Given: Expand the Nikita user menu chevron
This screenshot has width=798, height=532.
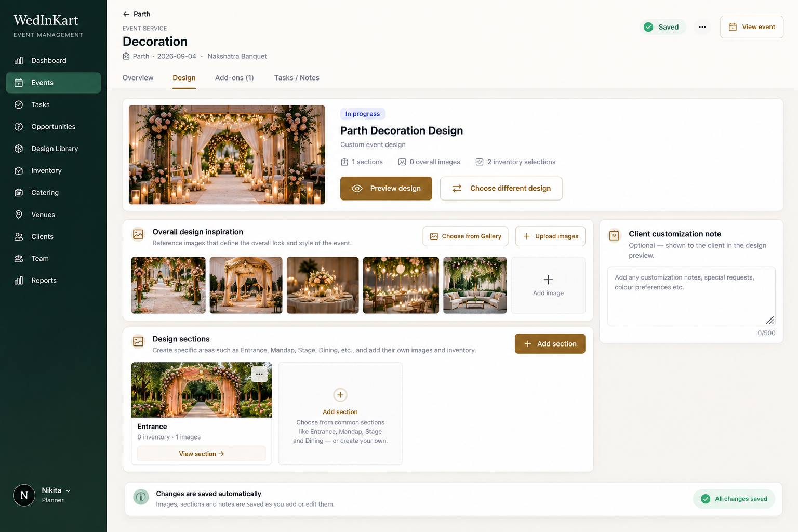Looking at the screenshot, I should coord(68,491).
